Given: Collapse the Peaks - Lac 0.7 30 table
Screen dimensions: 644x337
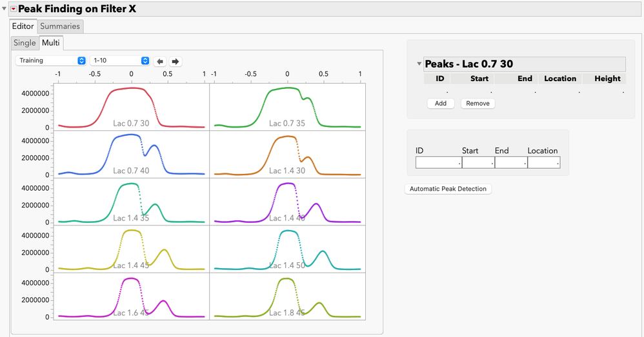Looking at the screenshot, I should [419, 64].
